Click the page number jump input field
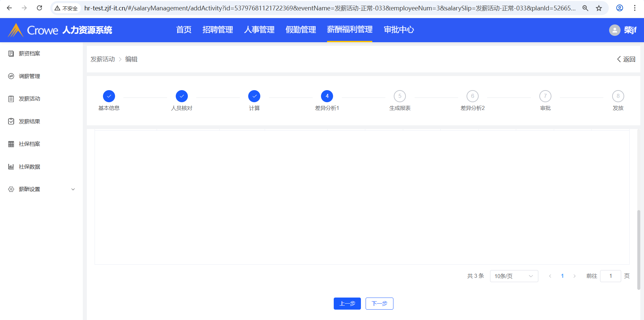Image resolution: width=644 pixels, height=320 pixels. 610,276
